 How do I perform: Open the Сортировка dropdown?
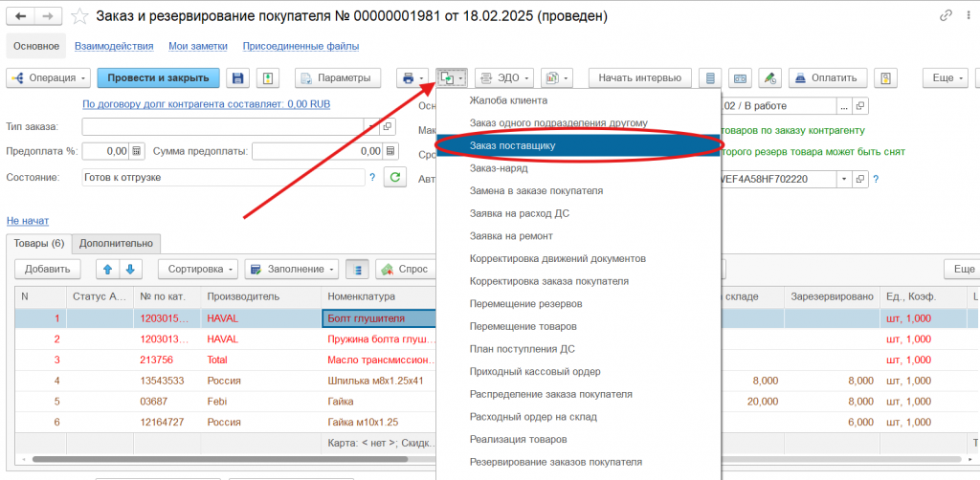tap(196, 270)
